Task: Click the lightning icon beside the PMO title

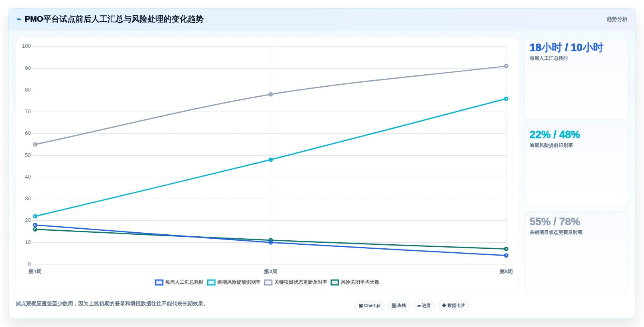Action: pos(18,19)
